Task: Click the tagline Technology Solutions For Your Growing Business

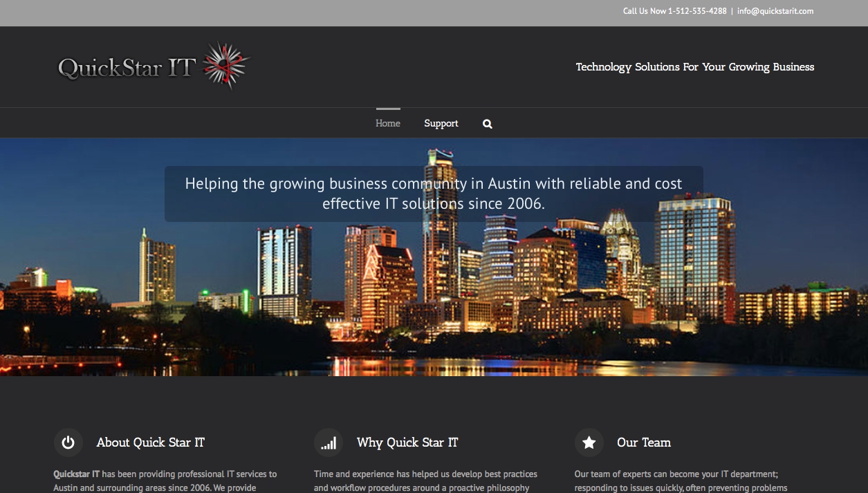Action: [695, 67]
